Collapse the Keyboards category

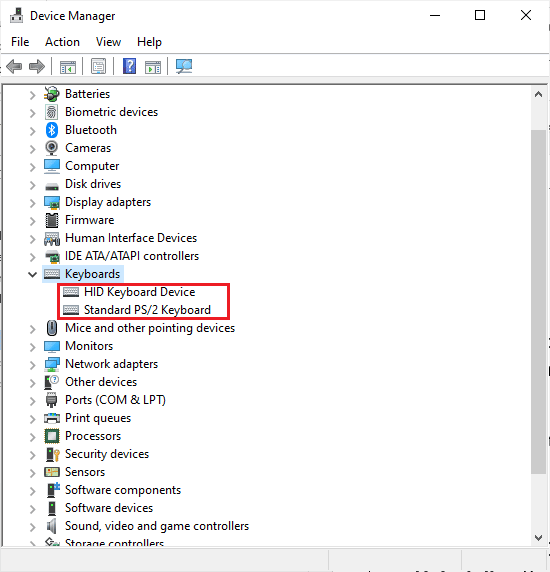32,274
